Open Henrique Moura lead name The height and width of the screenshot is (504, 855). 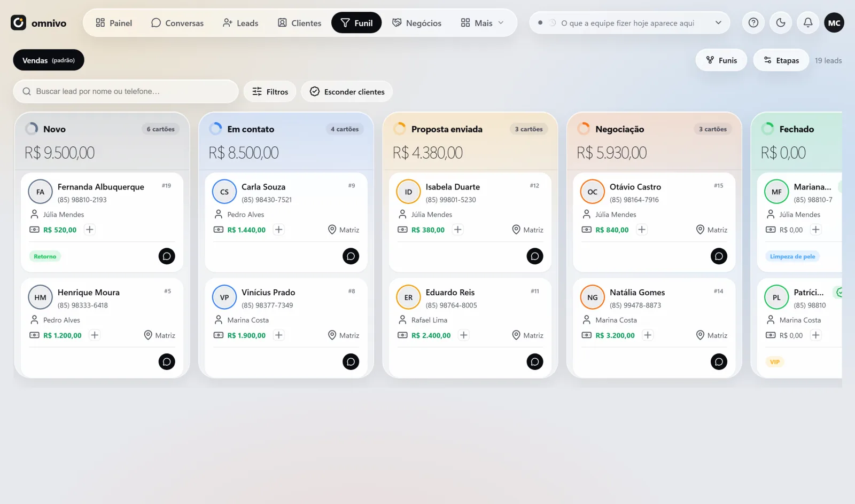[x=89, y=293]
